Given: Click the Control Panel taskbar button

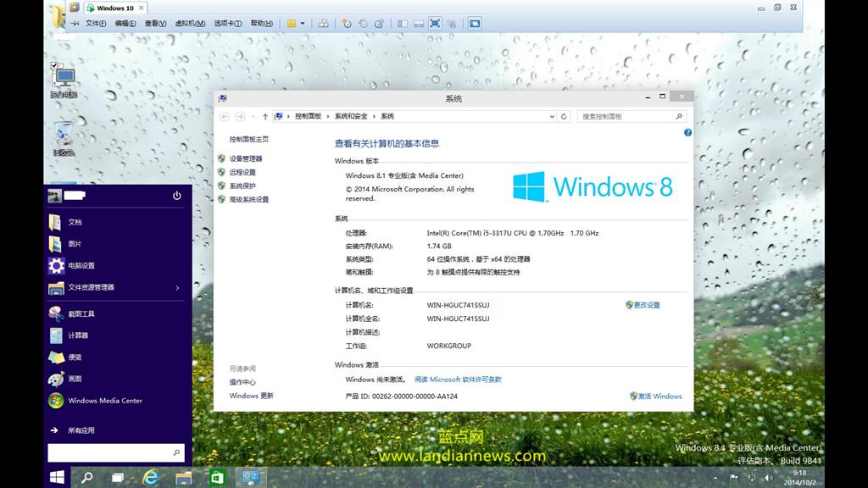Looking at the screenshot, I should [251, 477].
